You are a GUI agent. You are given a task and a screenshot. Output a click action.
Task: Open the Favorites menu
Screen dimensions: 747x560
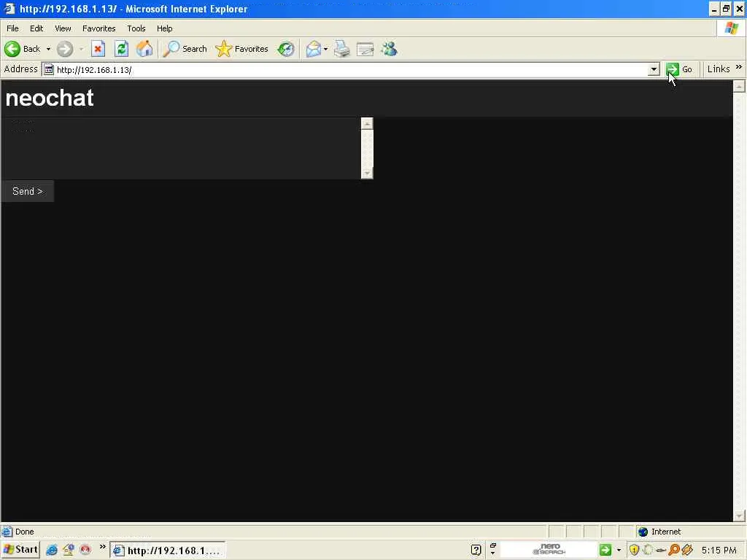click(x=98, y=28)
